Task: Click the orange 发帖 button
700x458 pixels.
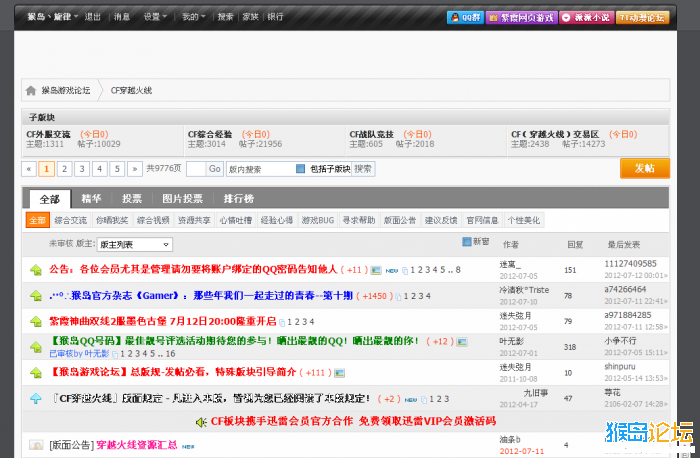Action: point(645,168)
